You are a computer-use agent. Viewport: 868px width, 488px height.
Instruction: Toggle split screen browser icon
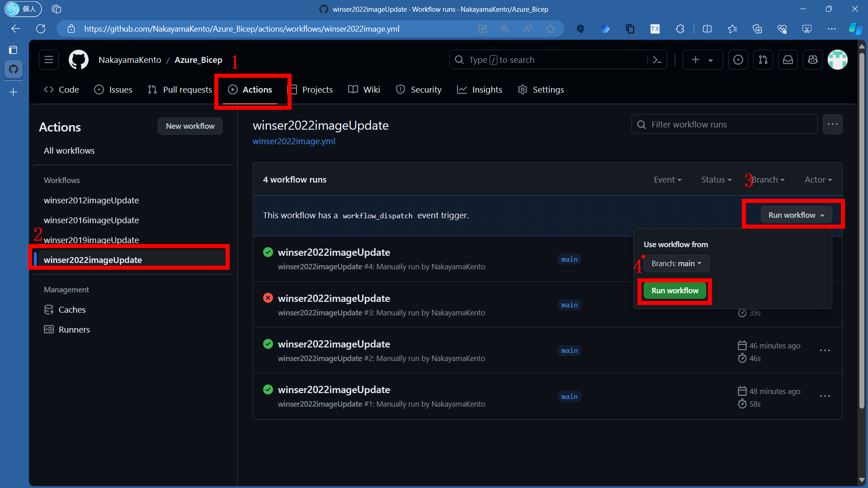click(x=708, y=29)
